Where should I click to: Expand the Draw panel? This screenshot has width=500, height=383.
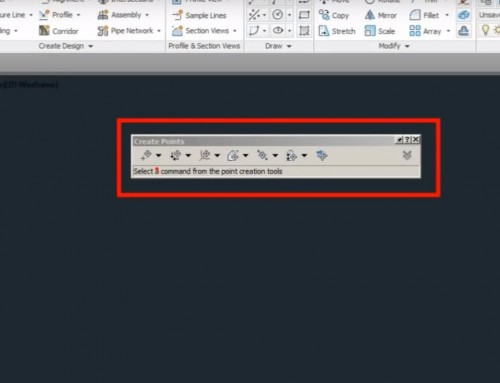[279, 46]
